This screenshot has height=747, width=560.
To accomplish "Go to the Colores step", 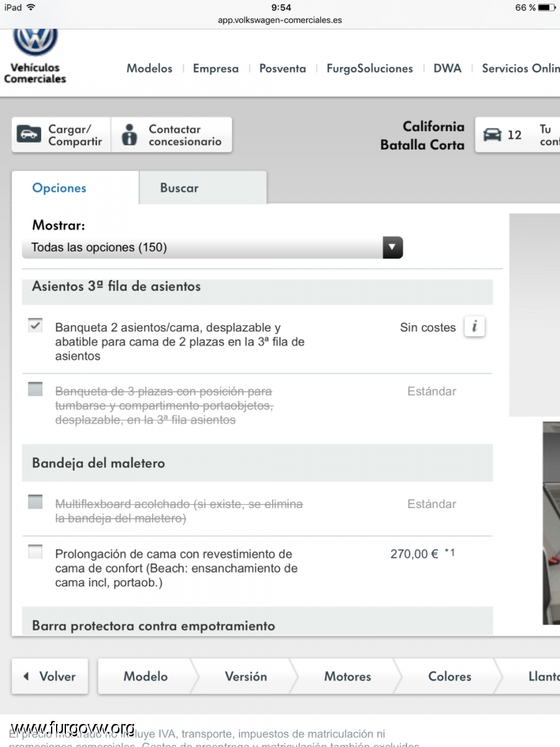I will tap(449, 676).
